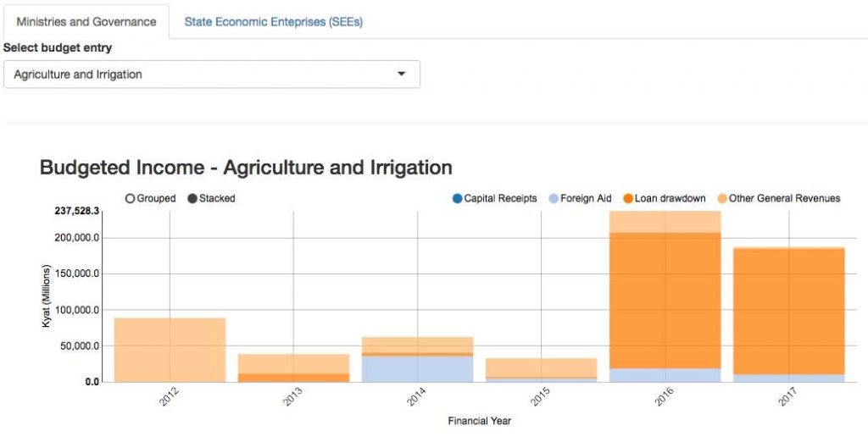This screenshot has width=868, height=442.
Task: Switch to State Economic Enterprises (SEEs) tab
Action: (274, 22)
